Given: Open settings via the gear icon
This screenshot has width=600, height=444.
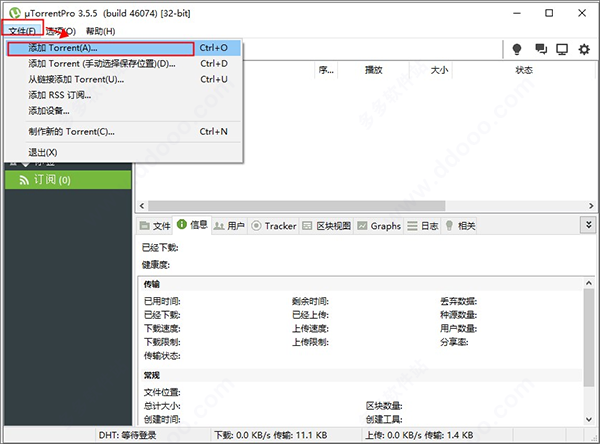Looking at the screenshot, I should 584,49.
